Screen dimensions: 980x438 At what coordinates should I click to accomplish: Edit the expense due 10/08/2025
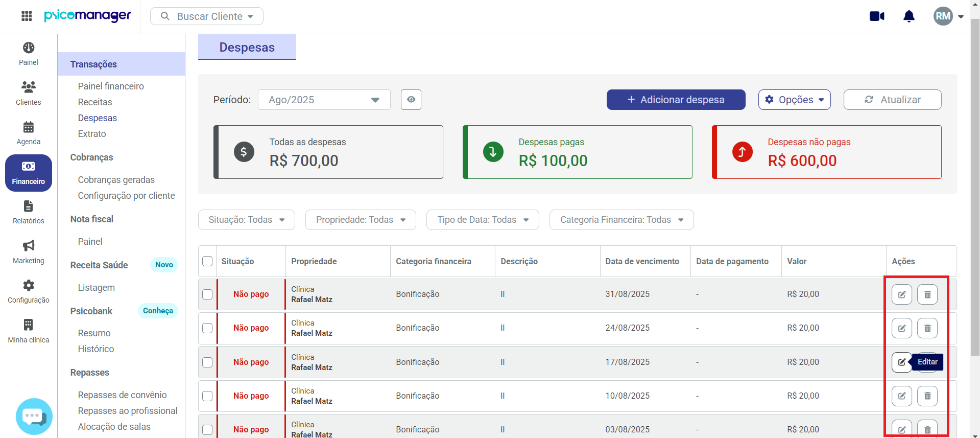(902, 396)
